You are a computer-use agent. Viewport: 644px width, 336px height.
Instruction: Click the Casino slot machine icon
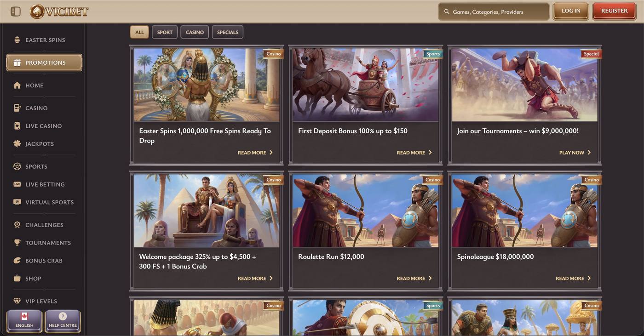(17, 108)
